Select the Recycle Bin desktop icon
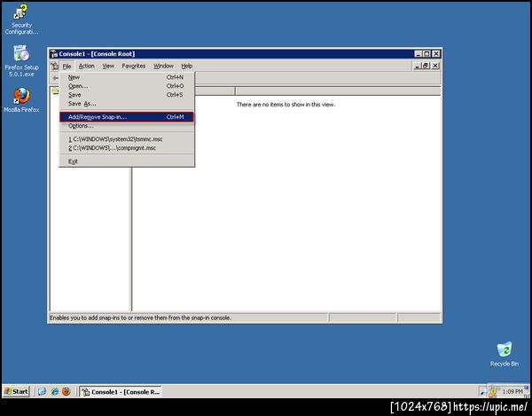The height and width of the screenshot is (416, 532). coord(505,354)
